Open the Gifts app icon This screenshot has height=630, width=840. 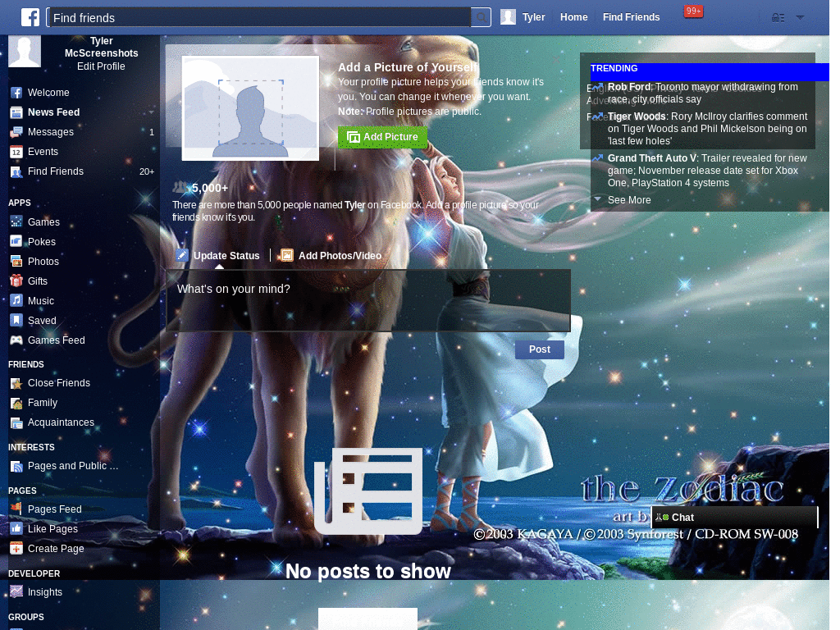(x=16, y=281)
